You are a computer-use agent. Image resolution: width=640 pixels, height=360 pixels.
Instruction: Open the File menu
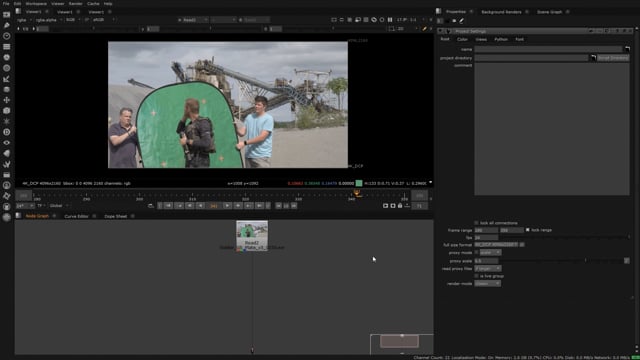pos(6,4)
